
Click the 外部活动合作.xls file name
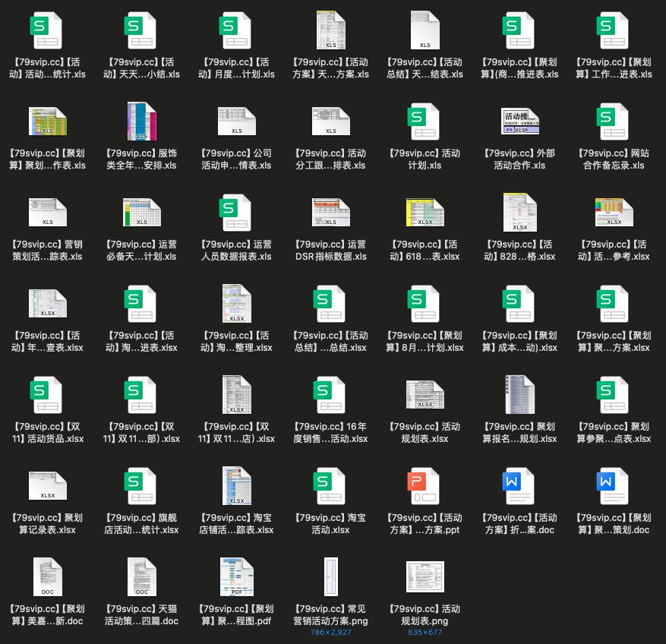(519, 159)
